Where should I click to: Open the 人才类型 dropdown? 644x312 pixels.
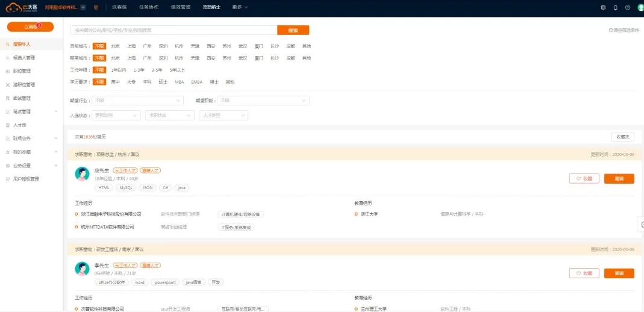point(224,116)
